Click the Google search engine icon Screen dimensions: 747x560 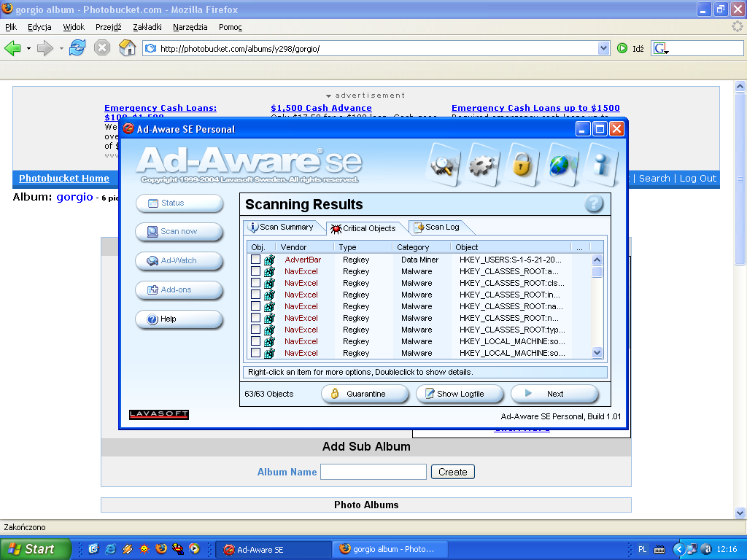pos(660,48)
